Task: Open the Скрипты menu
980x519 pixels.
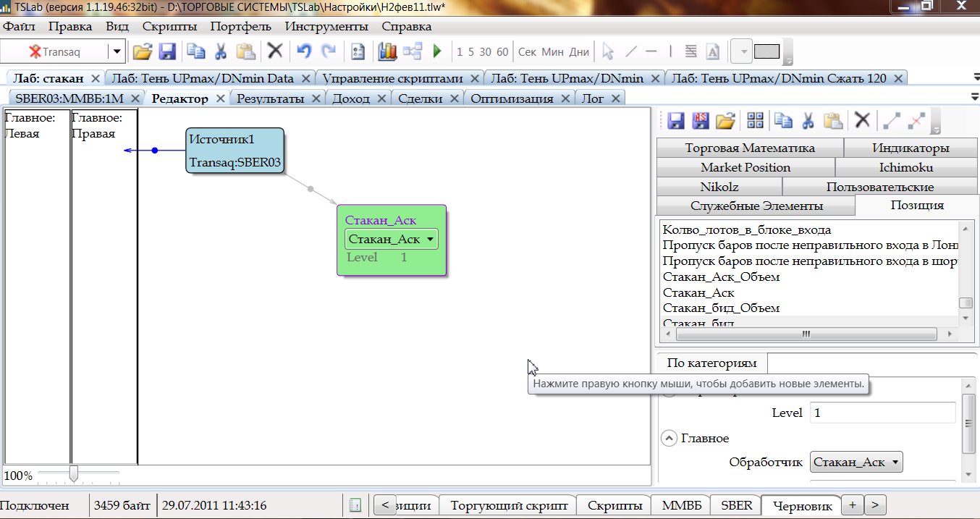Action: pyautogui.click(x=169, y=27)
